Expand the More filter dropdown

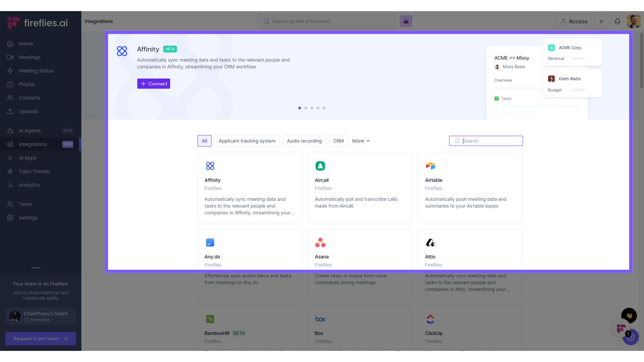click(x=361, y=141)
